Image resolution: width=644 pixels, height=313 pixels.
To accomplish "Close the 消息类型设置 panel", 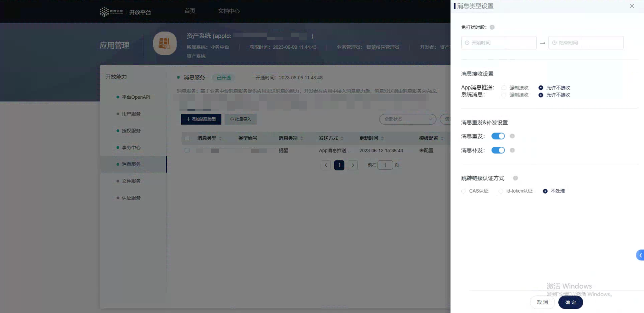I will (x=632, y=6).
